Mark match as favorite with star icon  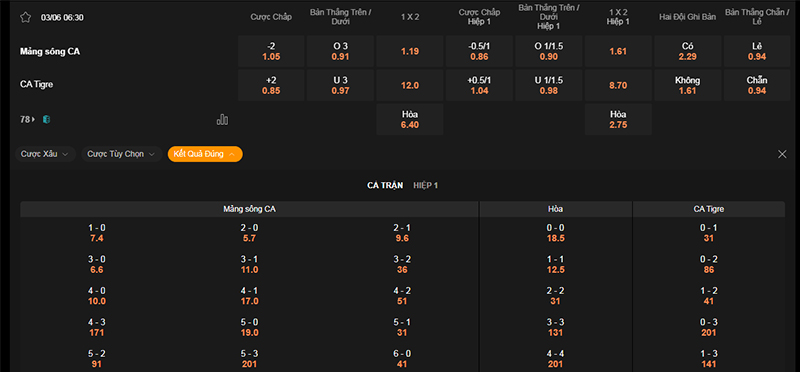click(x=26, y=17)
